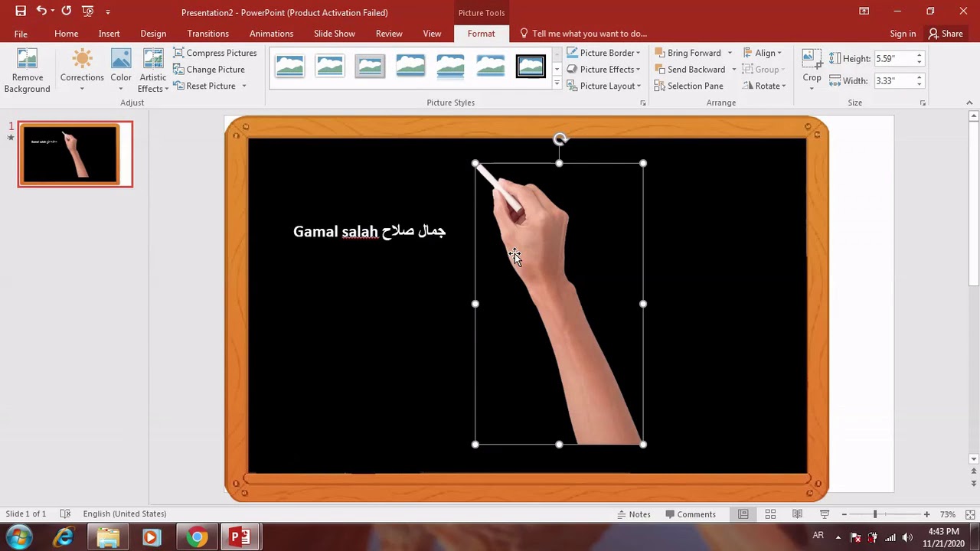Fit slide to current window icon
This screenshot has width=980, height=551.
point(970,514)
